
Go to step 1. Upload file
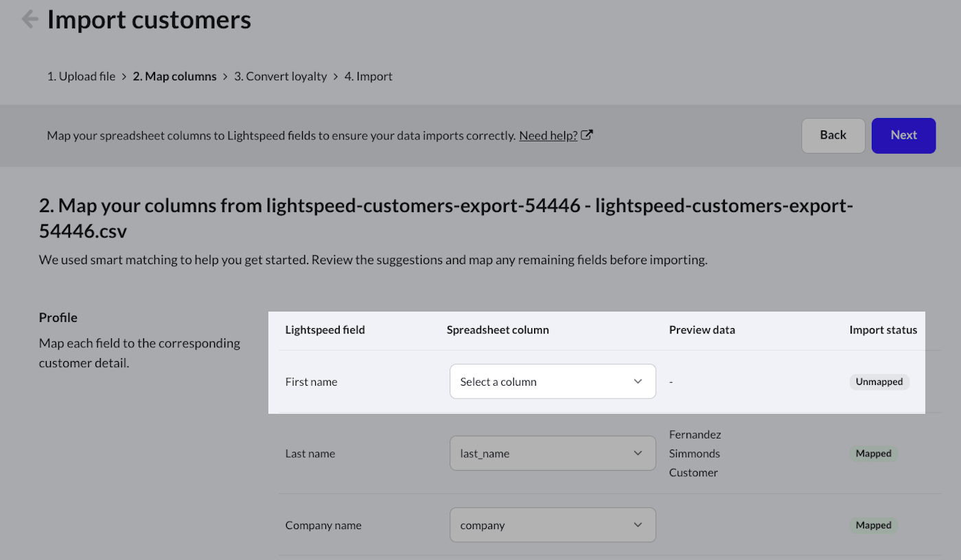point(81,76)
